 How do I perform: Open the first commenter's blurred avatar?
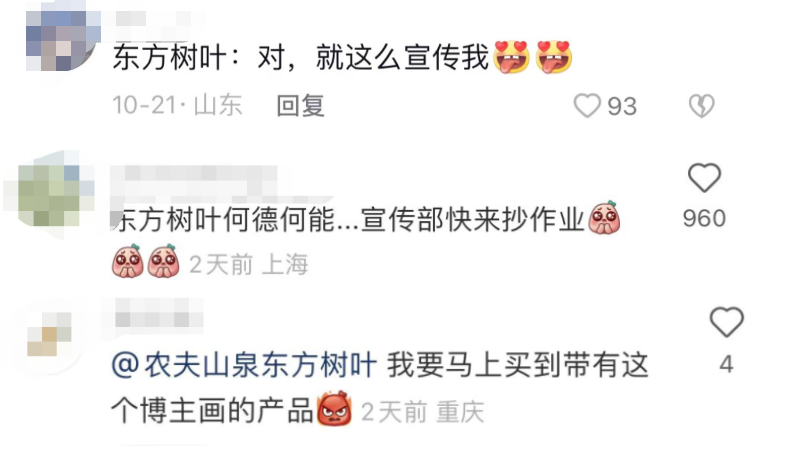(x=63, y=40)
